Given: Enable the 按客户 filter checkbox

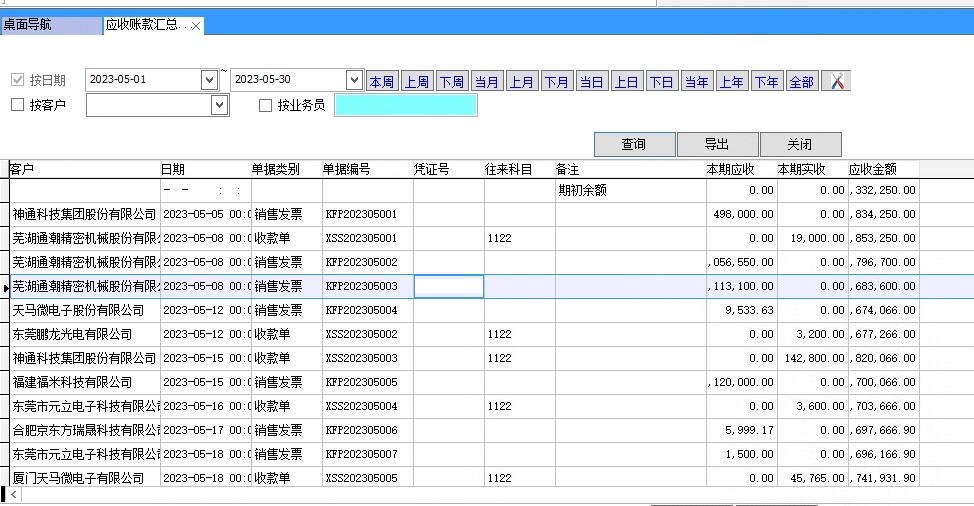Looking at the screenshot, I should [x=17, y=105].
